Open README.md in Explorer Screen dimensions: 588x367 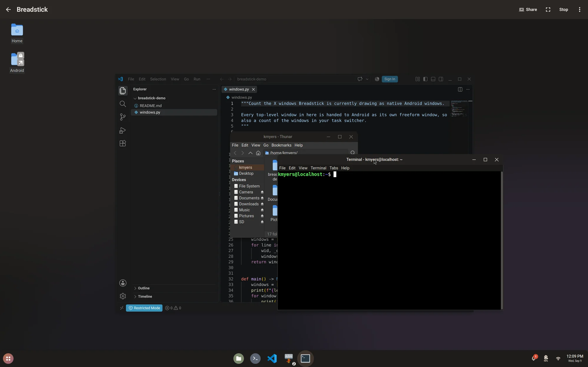(174, 106)
